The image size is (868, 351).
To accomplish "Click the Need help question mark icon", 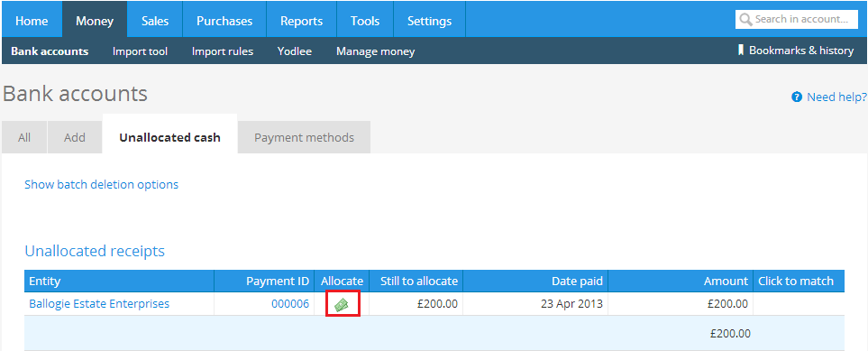I will [x=797, y=97].
